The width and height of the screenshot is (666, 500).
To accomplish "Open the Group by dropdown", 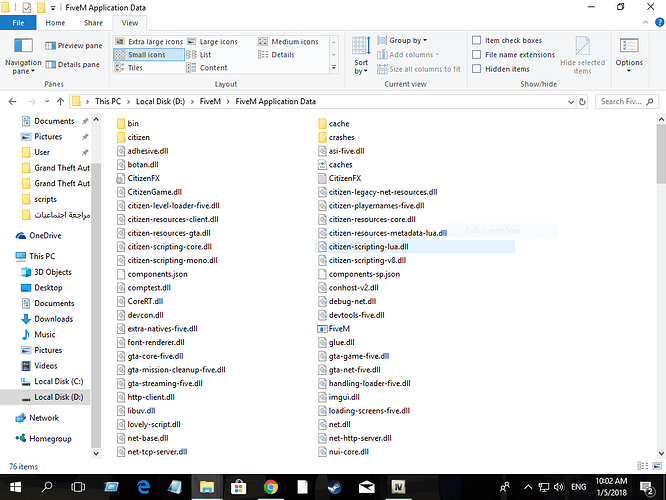I will (x=402, y=40).
